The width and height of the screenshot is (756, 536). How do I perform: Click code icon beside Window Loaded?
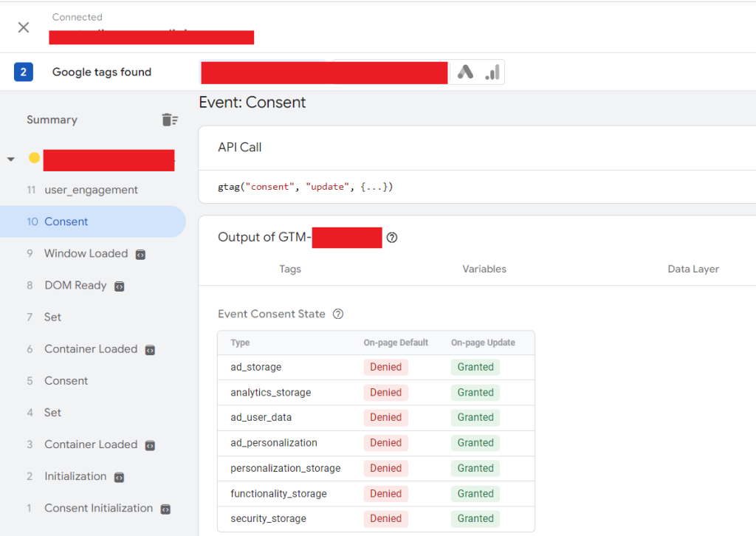(x=140, y=254)
